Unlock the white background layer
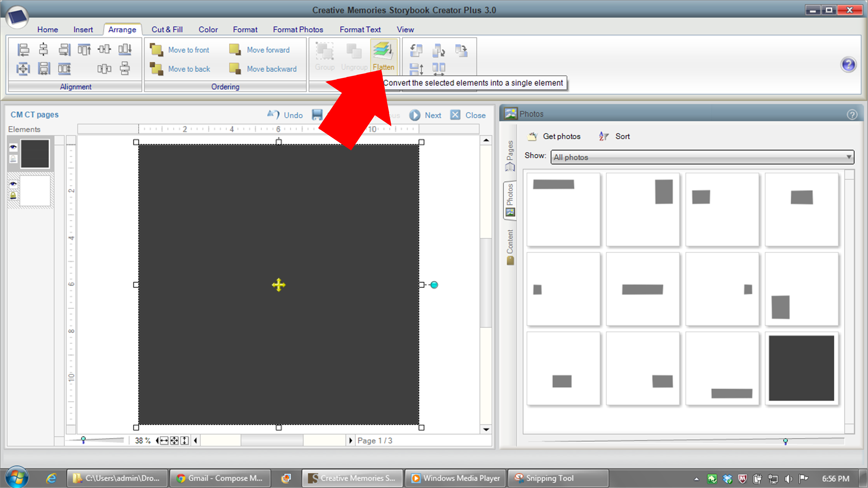The width and height of the screenshot is (868, 488). click(13, 196)
